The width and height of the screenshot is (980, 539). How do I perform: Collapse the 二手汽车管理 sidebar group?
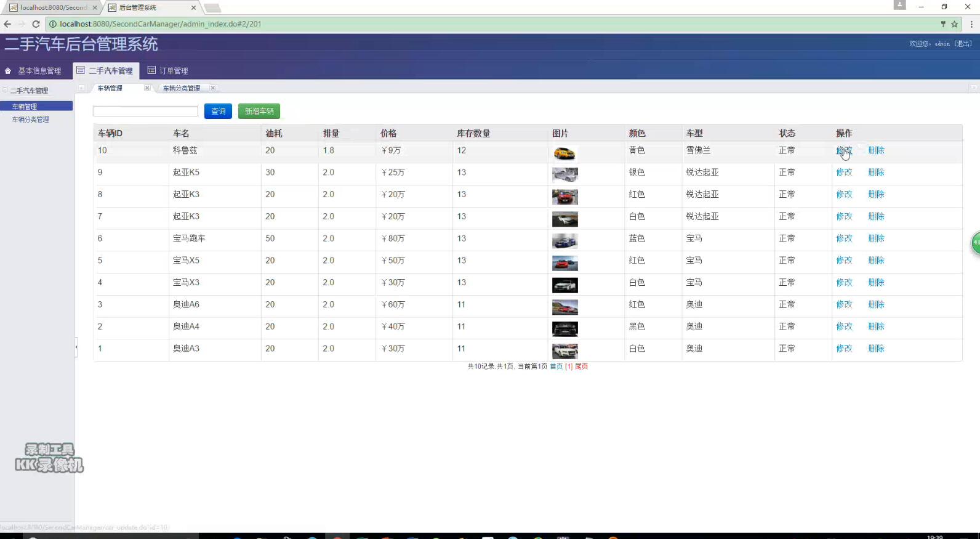[5, 90]
